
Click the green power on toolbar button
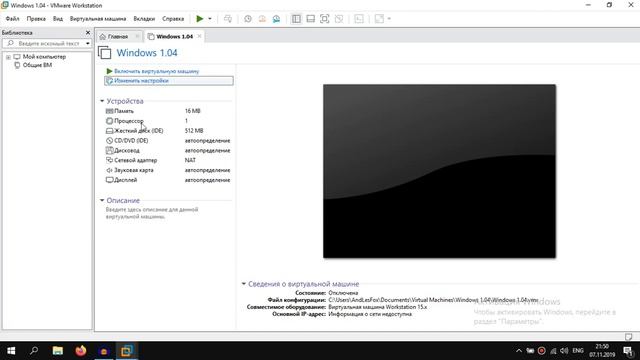pyautogui.click(x=200, y=19)
